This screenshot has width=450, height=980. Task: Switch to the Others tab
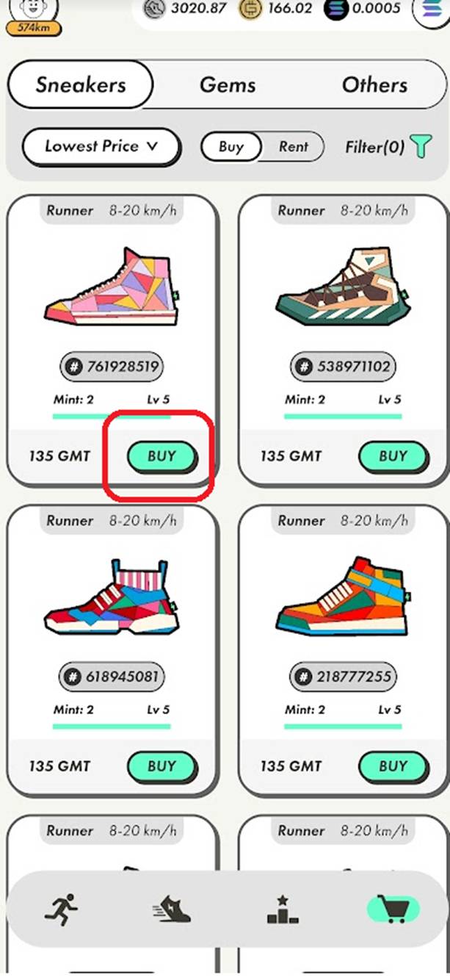[x=374, y=84]
